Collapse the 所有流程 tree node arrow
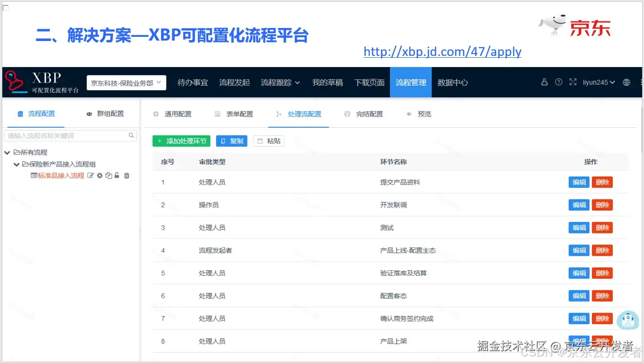The image size is (644, 363). coord(7,152)
